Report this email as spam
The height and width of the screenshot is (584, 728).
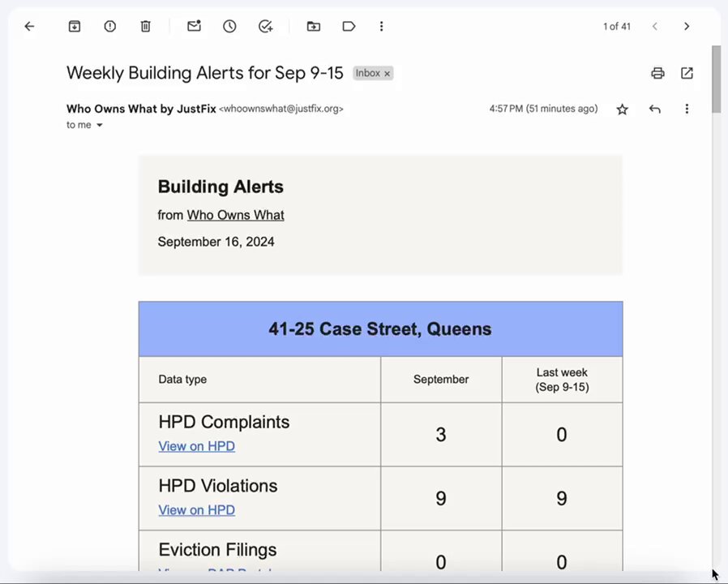110,27
